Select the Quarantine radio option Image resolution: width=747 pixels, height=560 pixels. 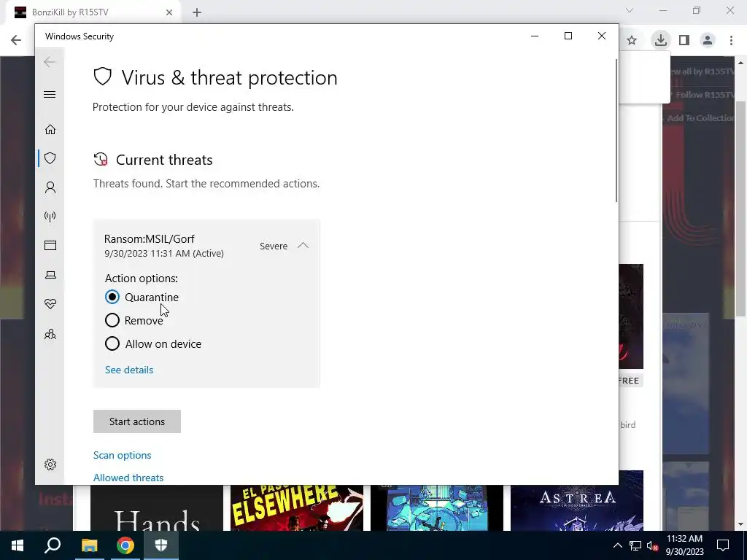[112, 297]
